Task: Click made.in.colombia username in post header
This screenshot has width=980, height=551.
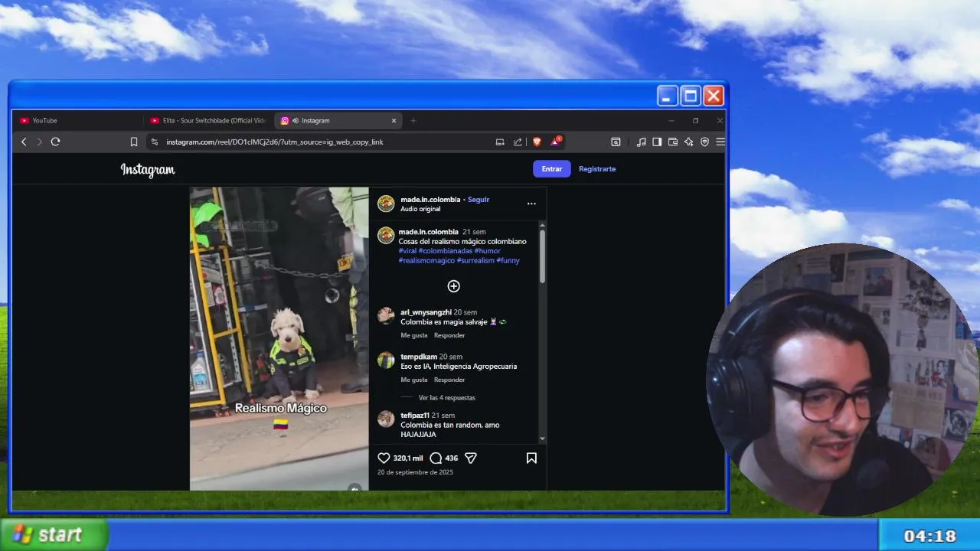Action: [430, 200]
